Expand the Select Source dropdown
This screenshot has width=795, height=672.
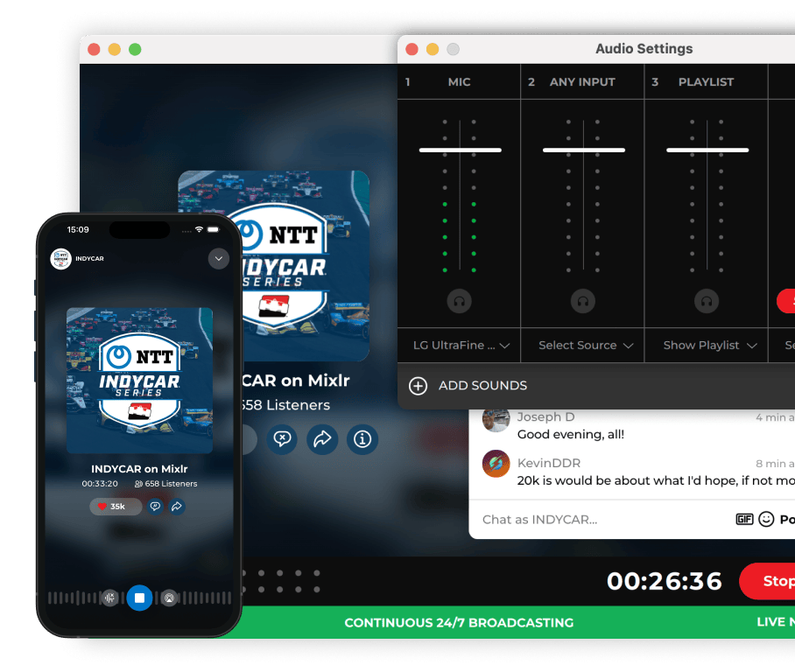point(585,346)
